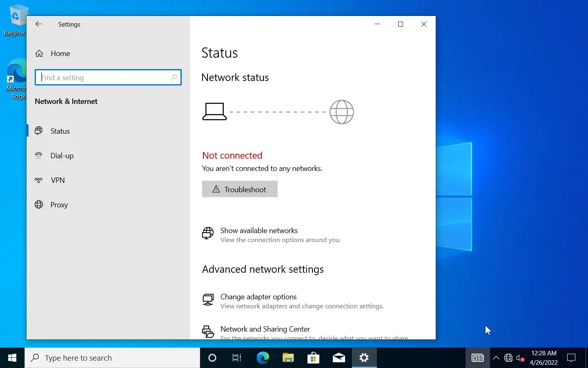Image resolution: width=588 pixels, height=368 pixels.
Task: Maximize the Settings window
Action: click(401, 24)
